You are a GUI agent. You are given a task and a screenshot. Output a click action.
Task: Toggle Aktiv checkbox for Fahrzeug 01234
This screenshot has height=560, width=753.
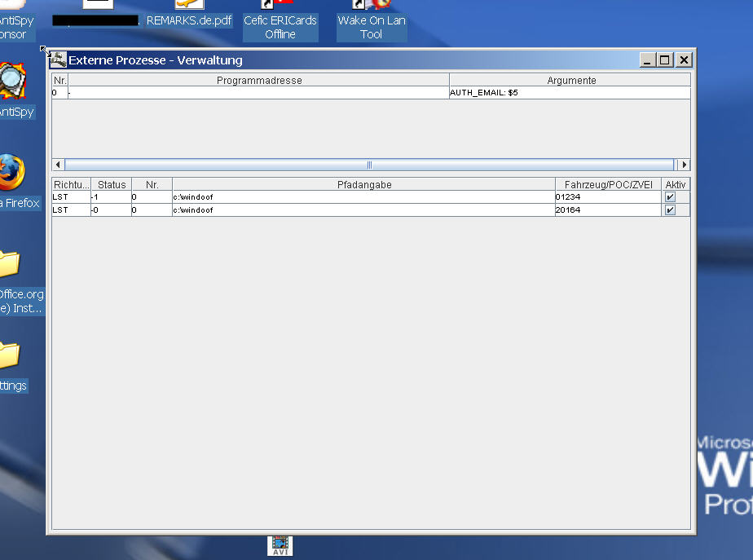tap(670, 197)
